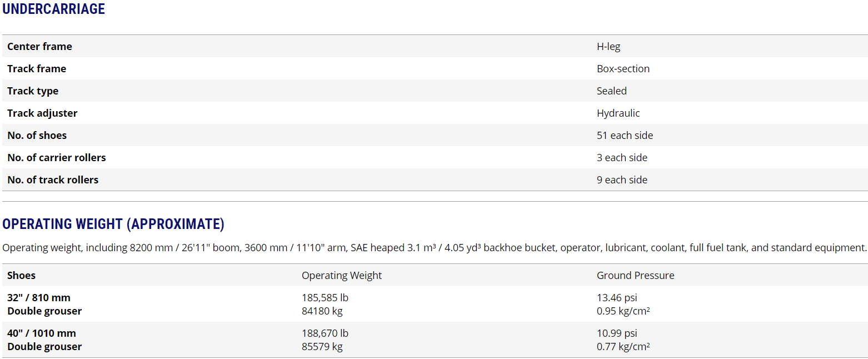Click the Box-section value
The width and height of the screenshot is (868, 359).
[x=623, y=69]
